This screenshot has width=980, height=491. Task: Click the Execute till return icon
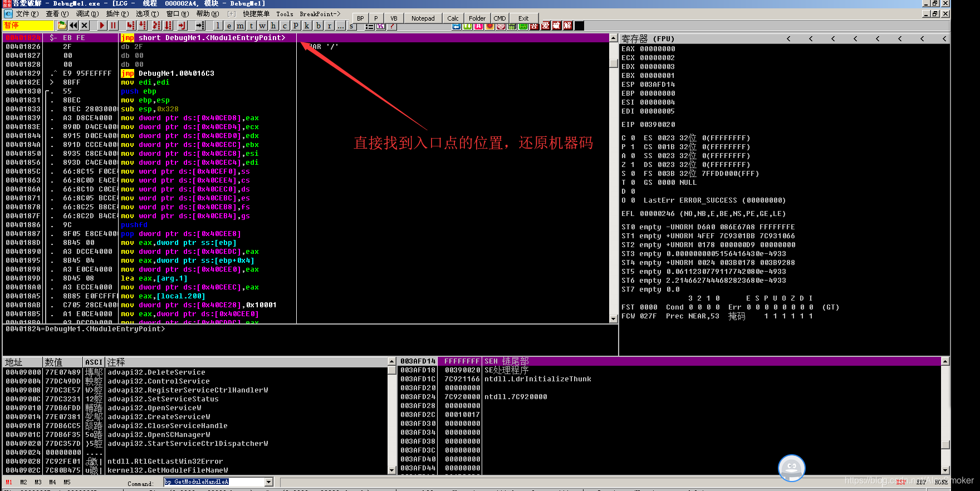click(182, 26)
